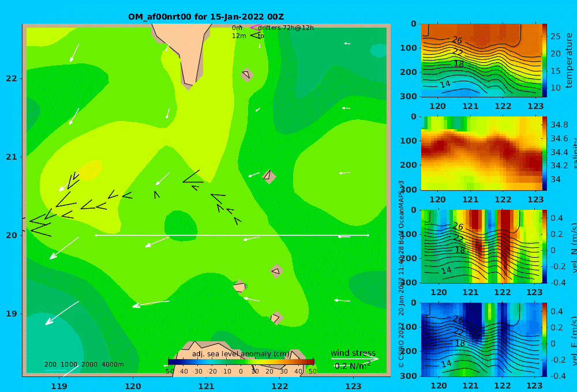Click the vel. N panel colorbar
577x392 pixels.
pyautogui.click(x=544, y=246)
